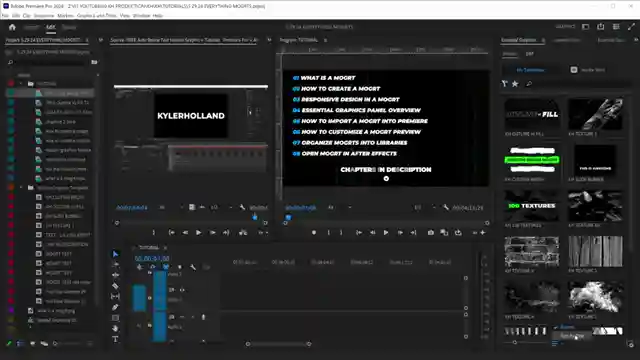Collapse the first bin in Project panel
This screenshot has height=360, width=640.
21,84
